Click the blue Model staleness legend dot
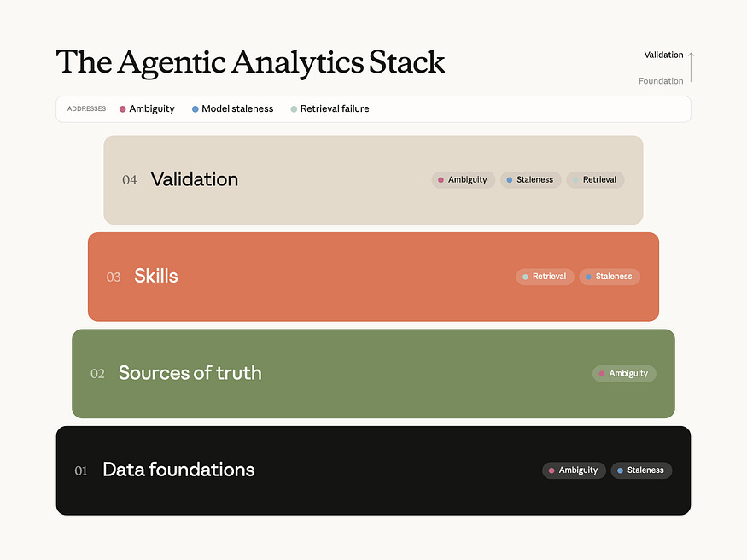 [x=195, y=109]
